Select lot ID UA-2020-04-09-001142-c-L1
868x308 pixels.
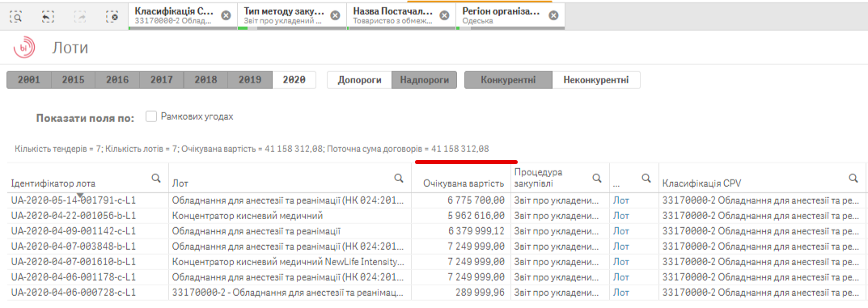(x=74, y=230)
